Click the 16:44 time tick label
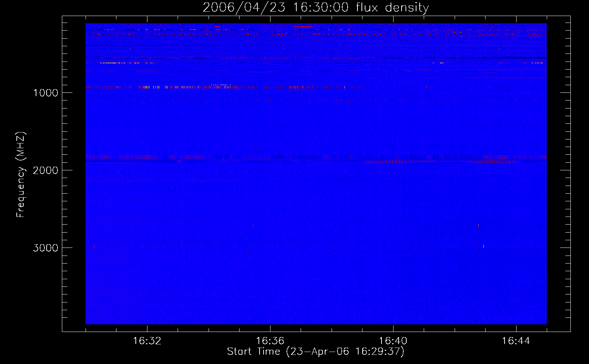 516,341
